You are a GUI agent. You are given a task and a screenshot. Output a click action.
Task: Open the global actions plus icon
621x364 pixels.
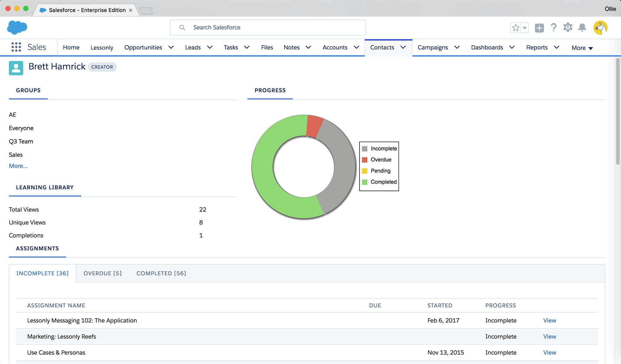(539, 28)
